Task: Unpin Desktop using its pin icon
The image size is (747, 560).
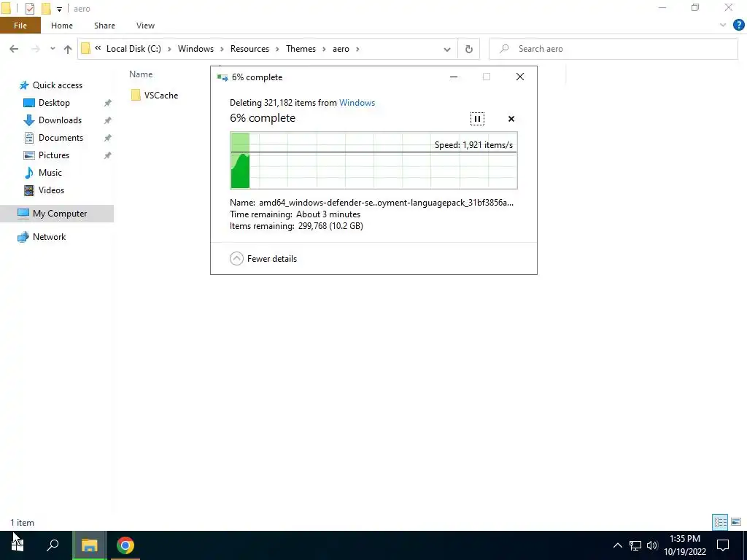Action: 108,103
